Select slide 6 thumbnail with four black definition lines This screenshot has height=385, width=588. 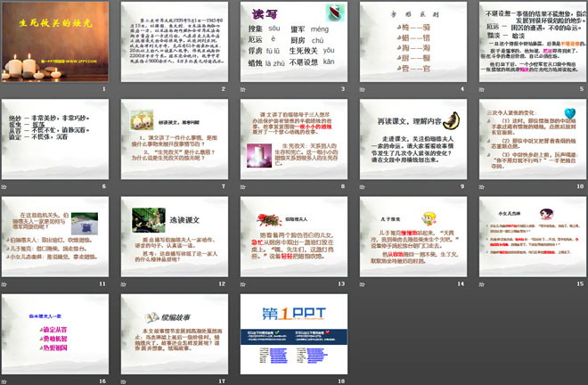click(x=55, y=139)
